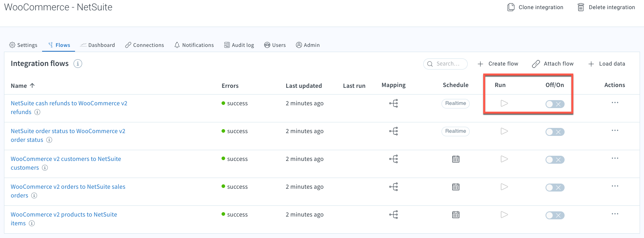Image resolution: width=644 pixels, height=238 pixels.
Task: Run the WooCommerce v2 customers flow
Action: (504, 159)
